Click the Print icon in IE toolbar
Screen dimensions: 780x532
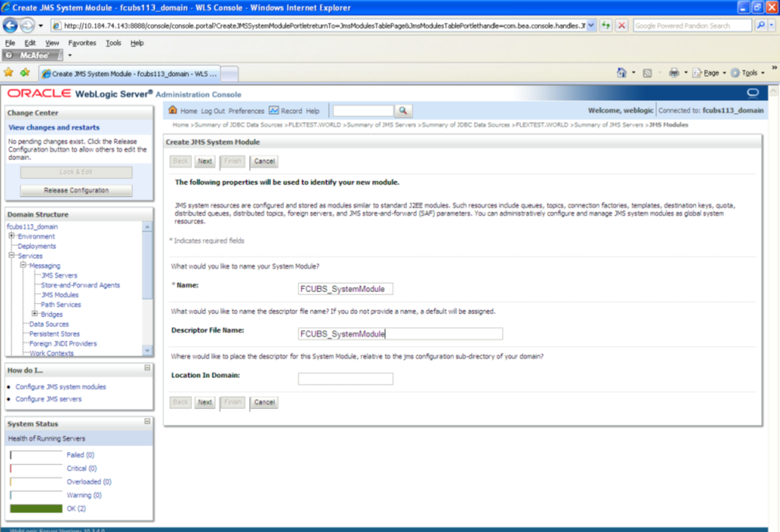tap(674, 73)
